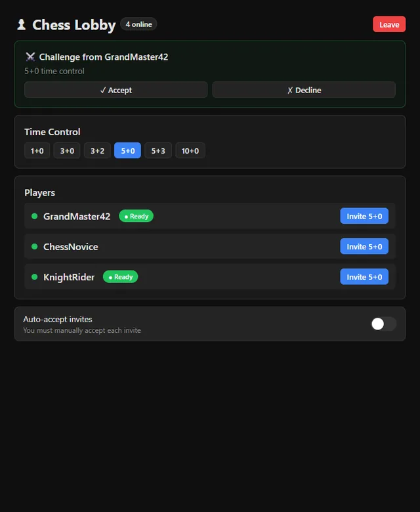Leave the chess lobby
Viewport: 420px width, 512px height.
389,24
